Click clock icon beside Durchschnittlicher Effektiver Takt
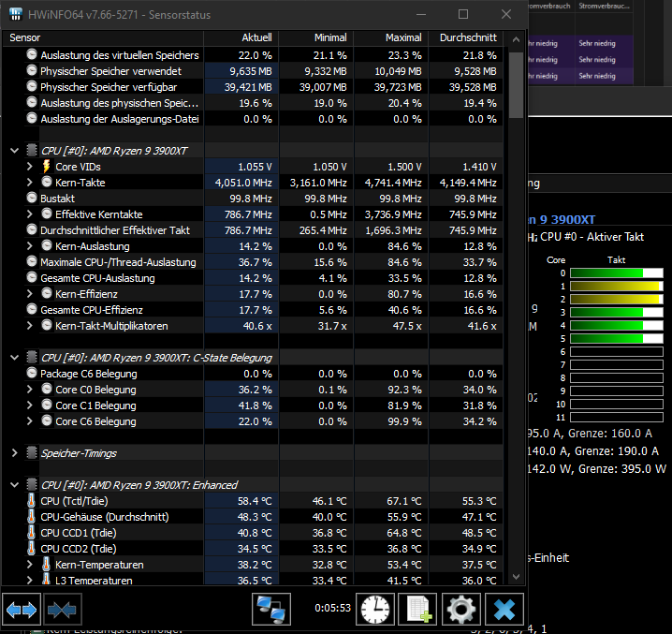Viewport: 672px width, 634px height. pyautogui.click(x=32, y=229)
